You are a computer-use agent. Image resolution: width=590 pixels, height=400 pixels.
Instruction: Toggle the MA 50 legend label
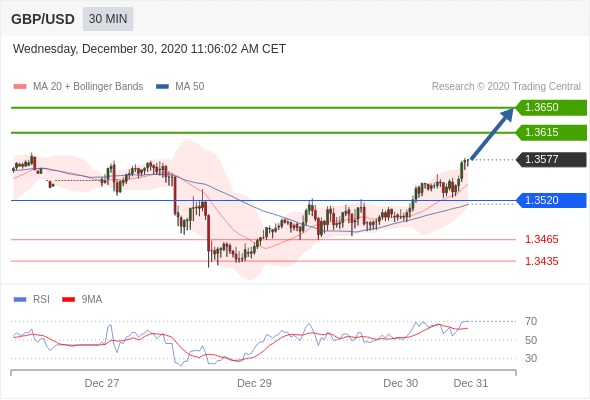(190, 87)
